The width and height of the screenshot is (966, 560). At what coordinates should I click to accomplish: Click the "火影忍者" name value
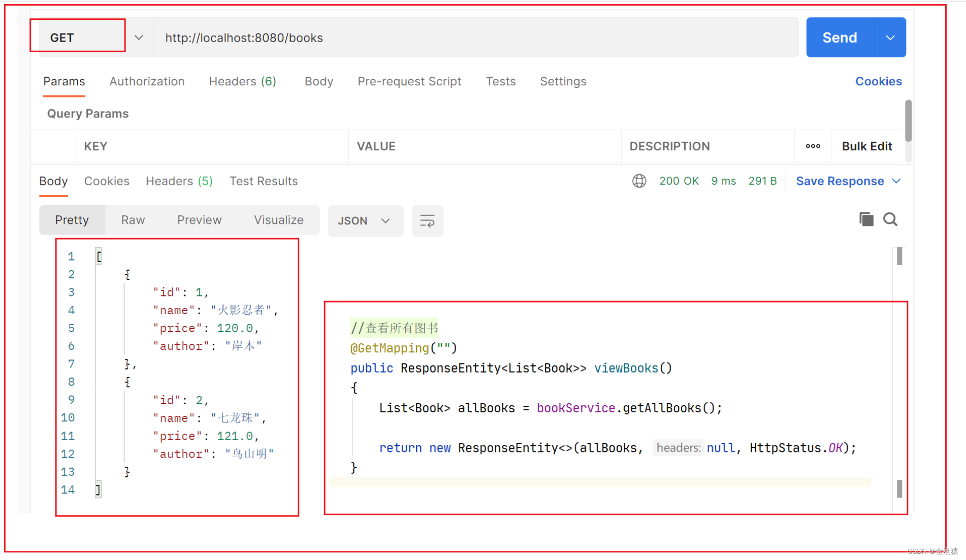[242, 310]
